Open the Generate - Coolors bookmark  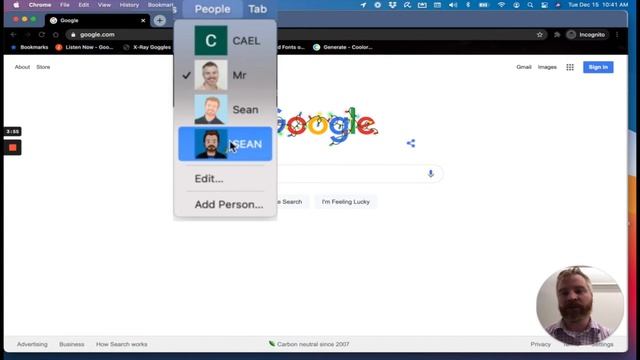coord(343,47)
